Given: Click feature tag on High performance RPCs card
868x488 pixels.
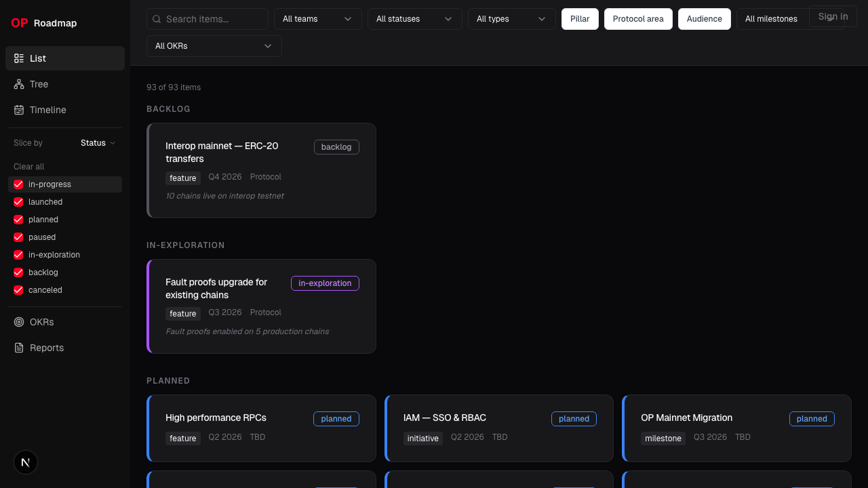Looking at the screenshot, I should (183, 439).
